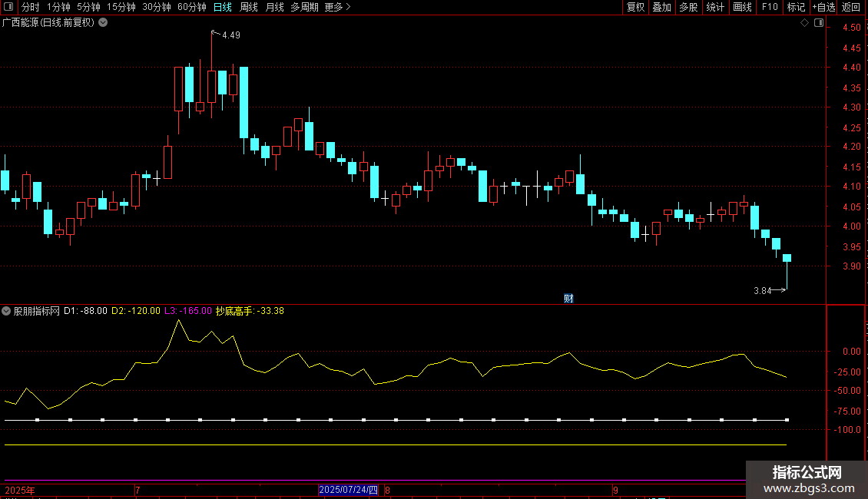Select the 15分钟 period tab
The height and width of the screenshot is (499, 868).
click(121, 7)
